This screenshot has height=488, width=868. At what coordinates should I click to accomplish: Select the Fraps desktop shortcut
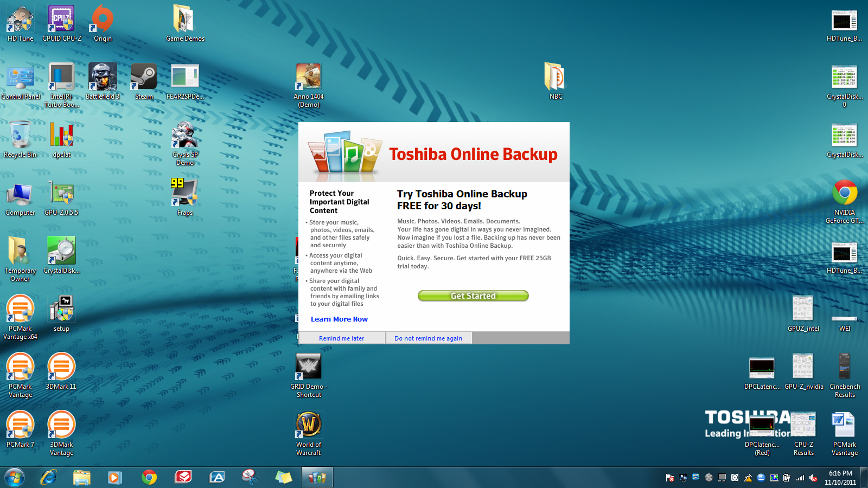[x=185, y=197]
